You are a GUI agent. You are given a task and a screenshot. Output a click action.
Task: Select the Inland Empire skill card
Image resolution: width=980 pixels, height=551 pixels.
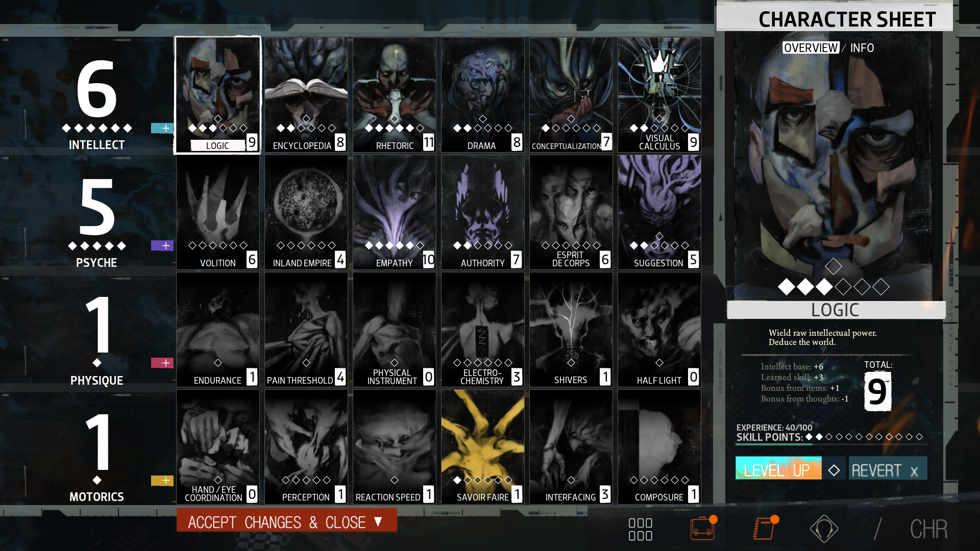tap(306, 212)
